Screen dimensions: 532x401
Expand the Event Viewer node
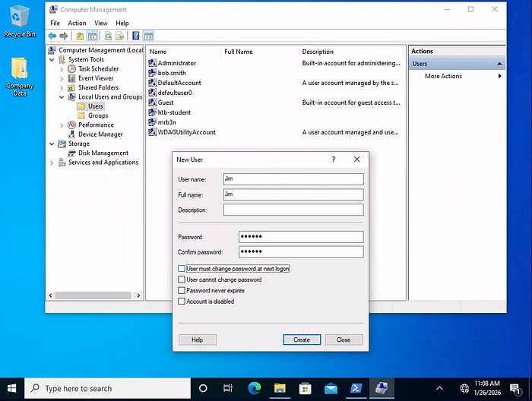(x=62, y=79)
